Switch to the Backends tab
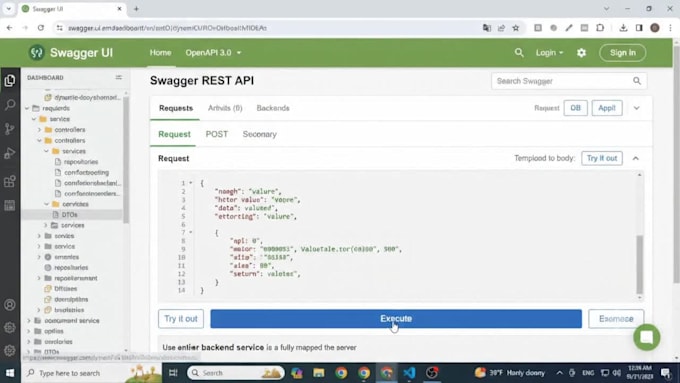 [273, 108]
